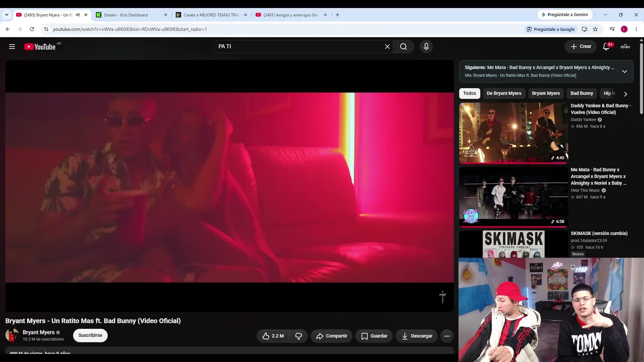The image size is (644, 362).
Task: Bookmark this page with the star
Action: pos(596,29)
